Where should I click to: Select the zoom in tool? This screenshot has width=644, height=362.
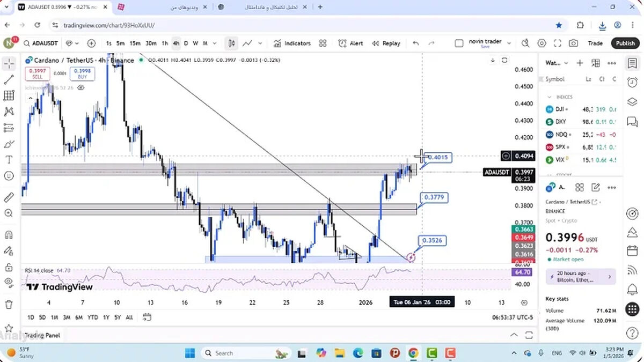pyautogui.click(x=9, y=213)
